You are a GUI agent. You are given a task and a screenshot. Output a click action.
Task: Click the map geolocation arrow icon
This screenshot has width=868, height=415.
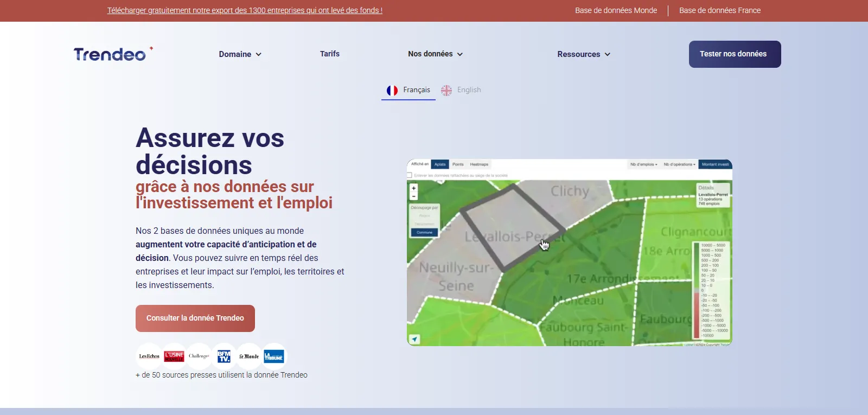click(x=414, y=340)
